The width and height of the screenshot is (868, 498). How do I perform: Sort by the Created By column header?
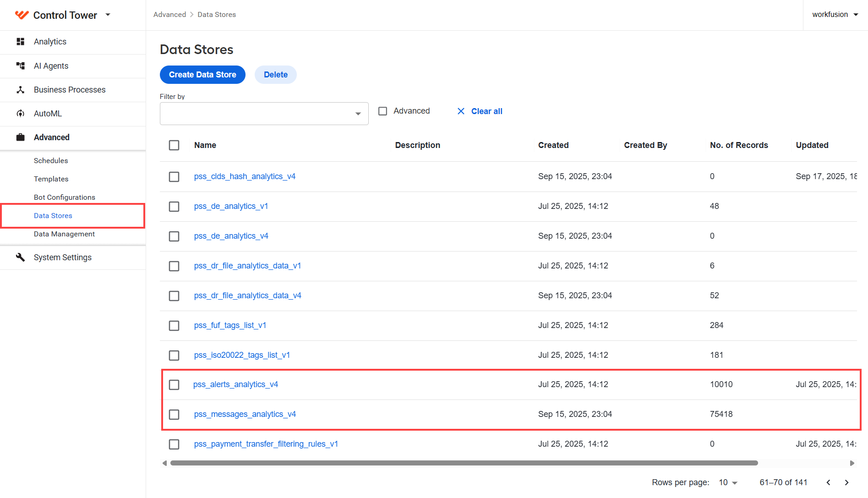point(645,145)
